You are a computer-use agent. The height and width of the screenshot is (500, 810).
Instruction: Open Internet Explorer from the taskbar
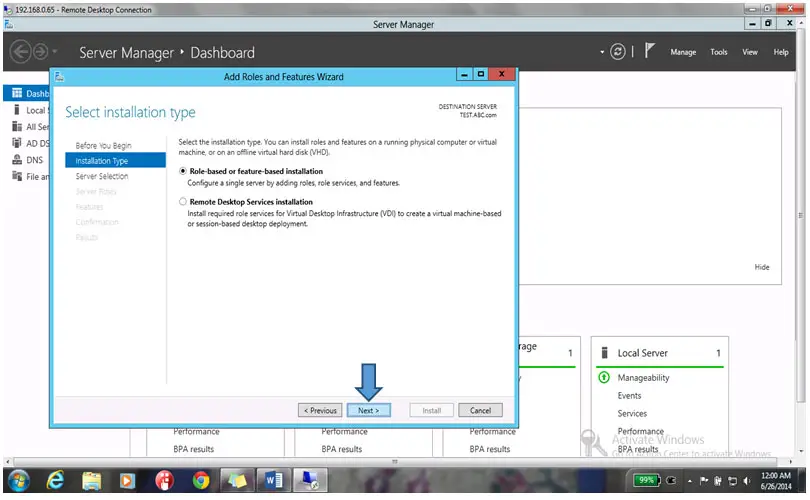click(56, 481)
